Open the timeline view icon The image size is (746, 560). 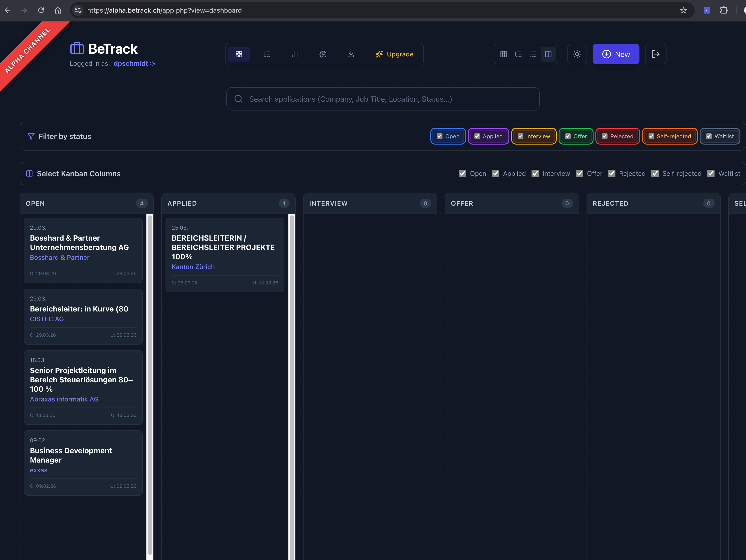pyautogui.click(x=267, y=54)
